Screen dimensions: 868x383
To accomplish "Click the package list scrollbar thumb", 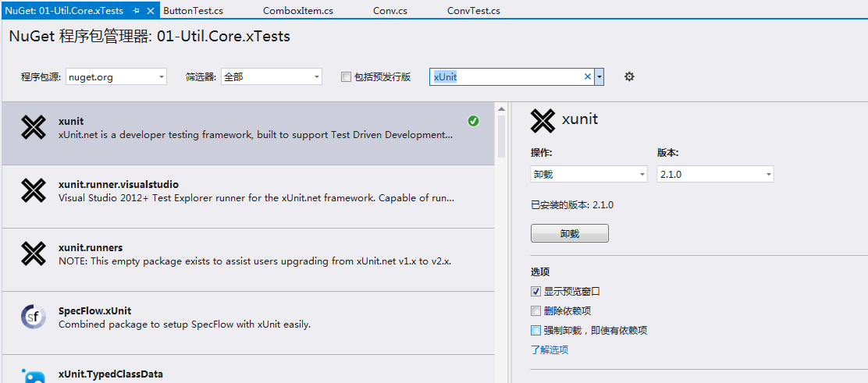I will point(502,136).
